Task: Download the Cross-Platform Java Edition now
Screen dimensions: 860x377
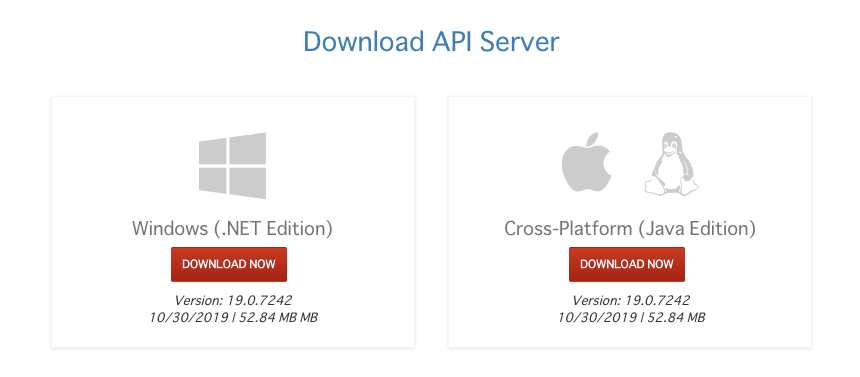Action: point(627,264)
